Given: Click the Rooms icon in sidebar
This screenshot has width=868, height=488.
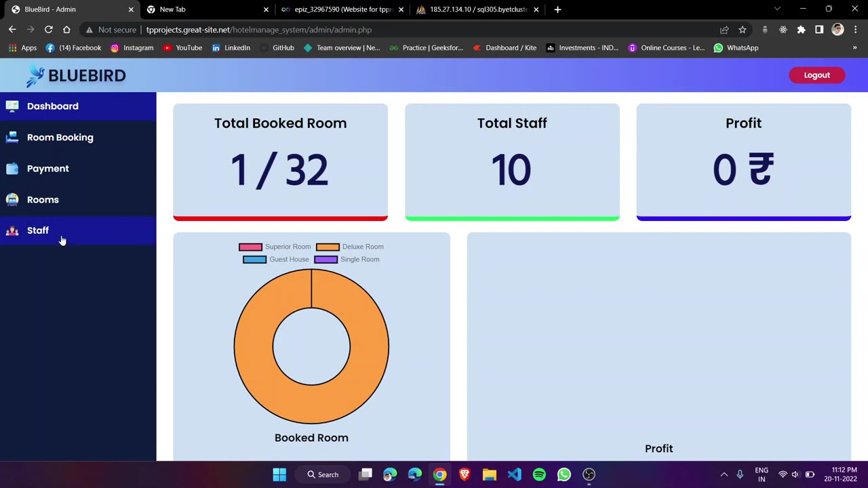Looking at the screenshot, I should (x=12, y=199).
